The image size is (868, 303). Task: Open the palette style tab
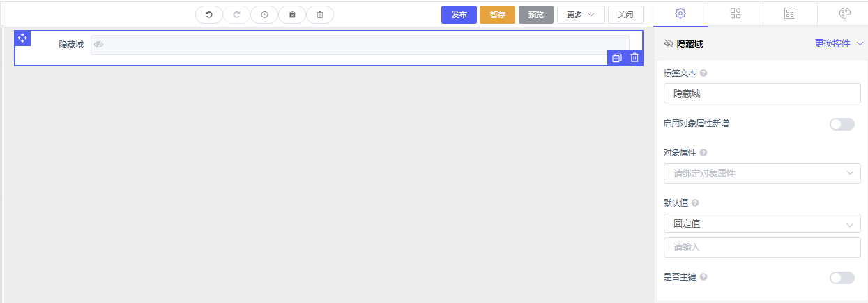tap(845, 13)
